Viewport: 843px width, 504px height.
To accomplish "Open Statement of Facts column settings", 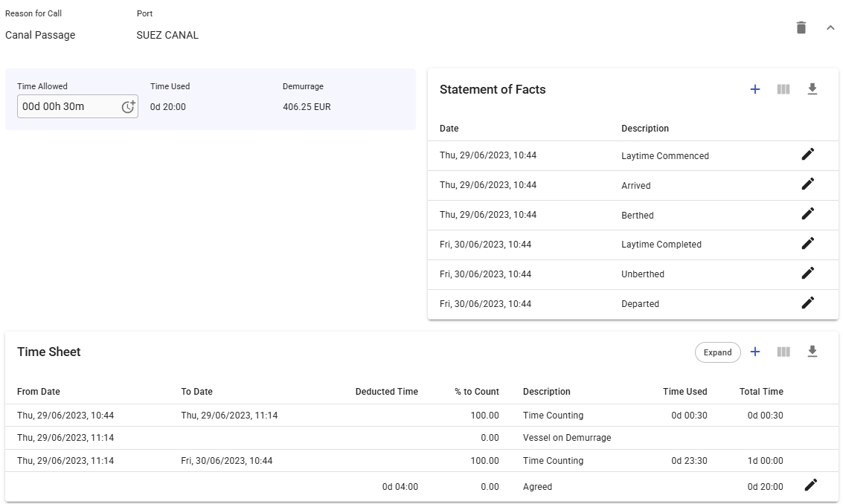I will [x=783, y=89].
